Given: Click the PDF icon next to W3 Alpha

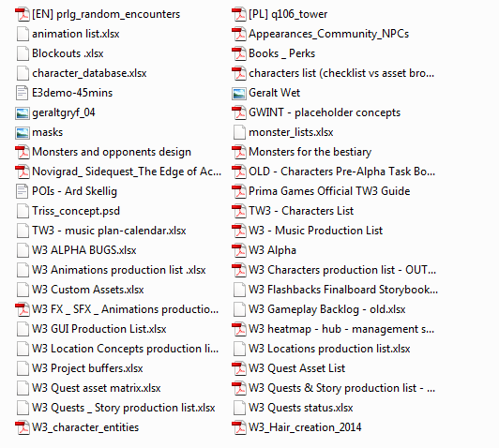Looking at the screenshot, I should click(x=239, y=250).
